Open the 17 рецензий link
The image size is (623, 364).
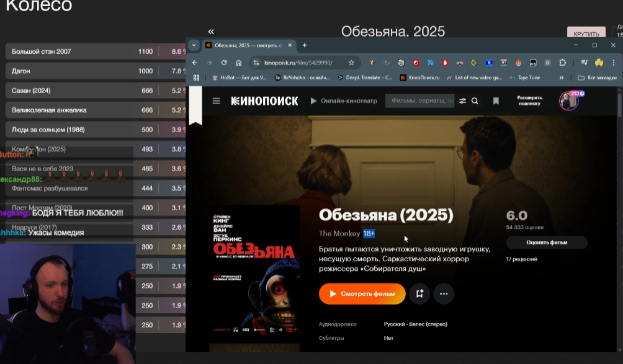[521, 259]
